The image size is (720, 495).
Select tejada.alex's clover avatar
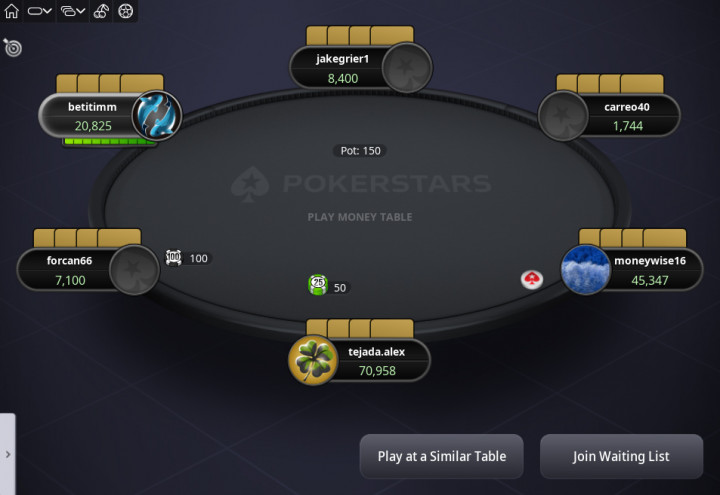coord(313,360)
